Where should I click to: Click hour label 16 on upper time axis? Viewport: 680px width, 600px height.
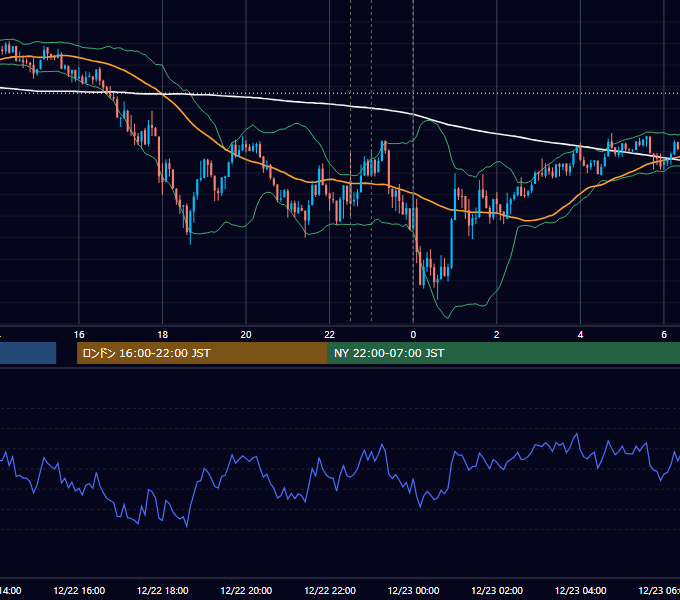pyautogui.click(x=79, y=335)
